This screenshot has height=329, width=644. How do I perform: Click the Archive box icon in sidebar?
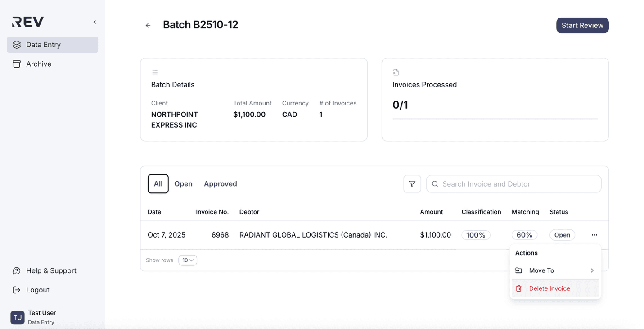(x=17, y=64)
